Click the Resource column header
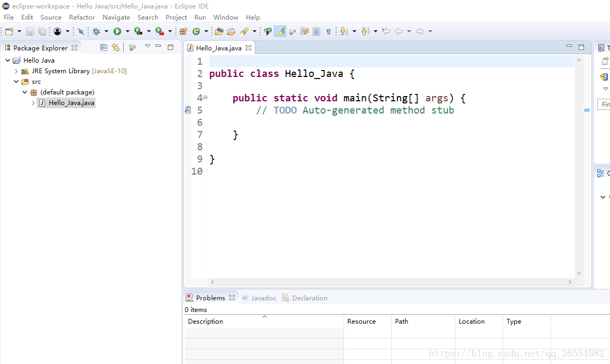Image resolution: width=610 pixels, height=364 pixels. 367,322
